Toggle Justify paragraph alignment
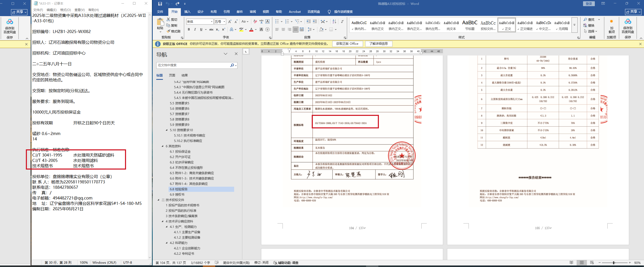 coord(296,29)
